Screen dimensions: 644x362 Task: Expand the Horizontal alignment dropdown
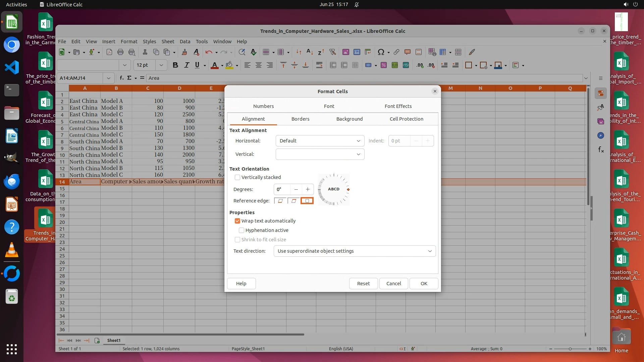[x=320, y=141]
